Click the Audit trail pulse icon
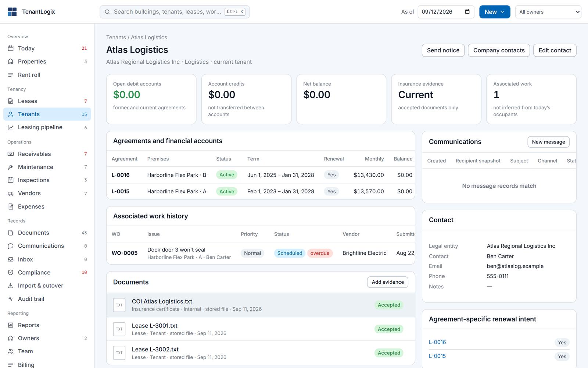588x368 pixels. click(x=11, y=299)
